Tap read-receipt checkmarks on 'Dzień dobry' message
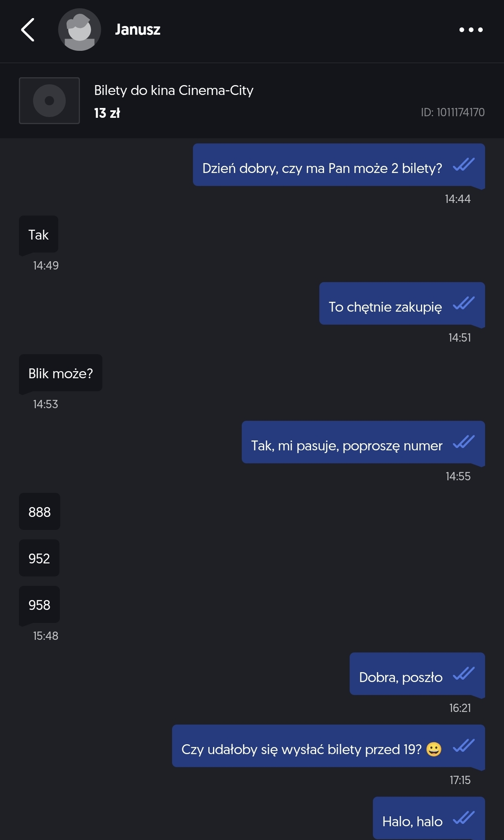Screen dimensions: 504x840 (x=463, y=164)
